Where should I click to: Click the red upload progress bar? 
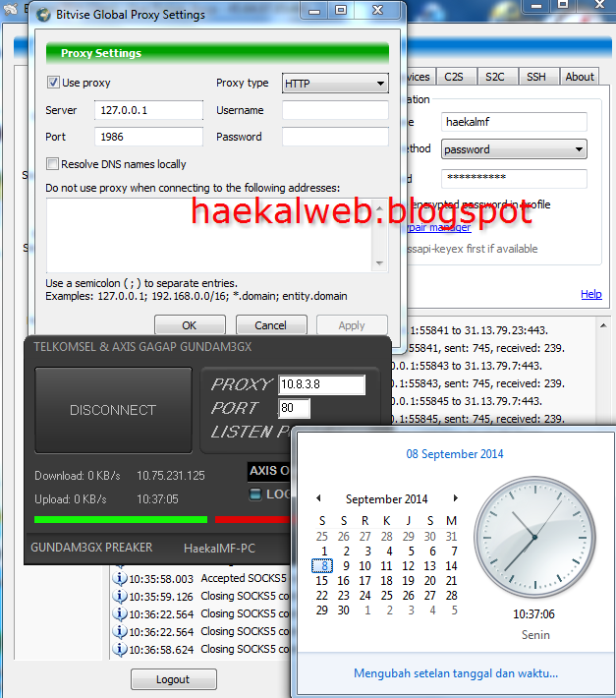pos(252,519)
